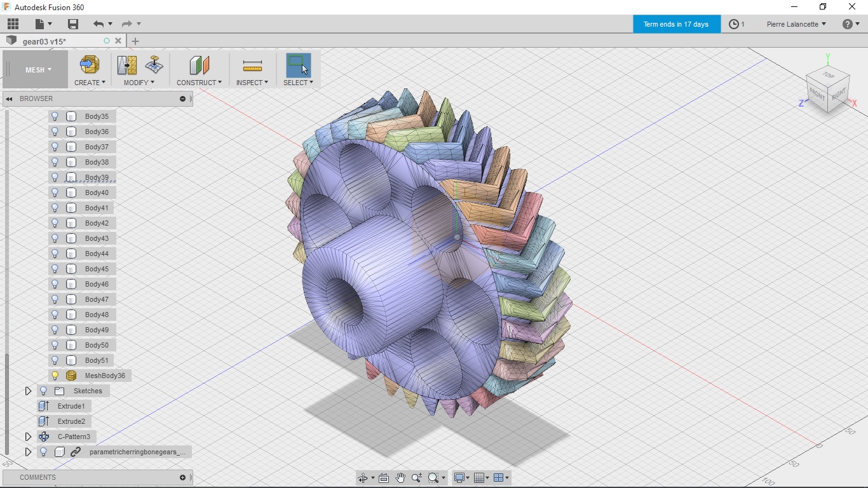Undo the last action
This screenshot has width=868, height=488.
click(x=98, y=24)
